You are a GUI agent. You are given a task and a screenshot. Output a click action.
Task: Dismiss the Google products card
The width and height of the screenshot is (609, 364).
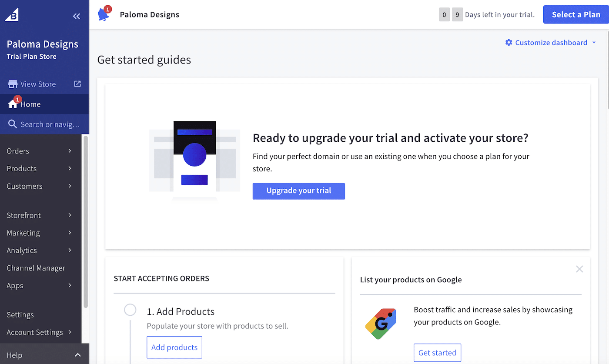tap(579, 269)
